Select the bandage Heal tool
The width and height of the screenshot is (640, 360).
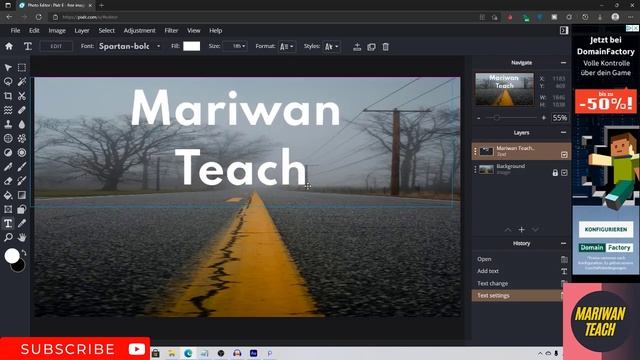tap(22, 110)
